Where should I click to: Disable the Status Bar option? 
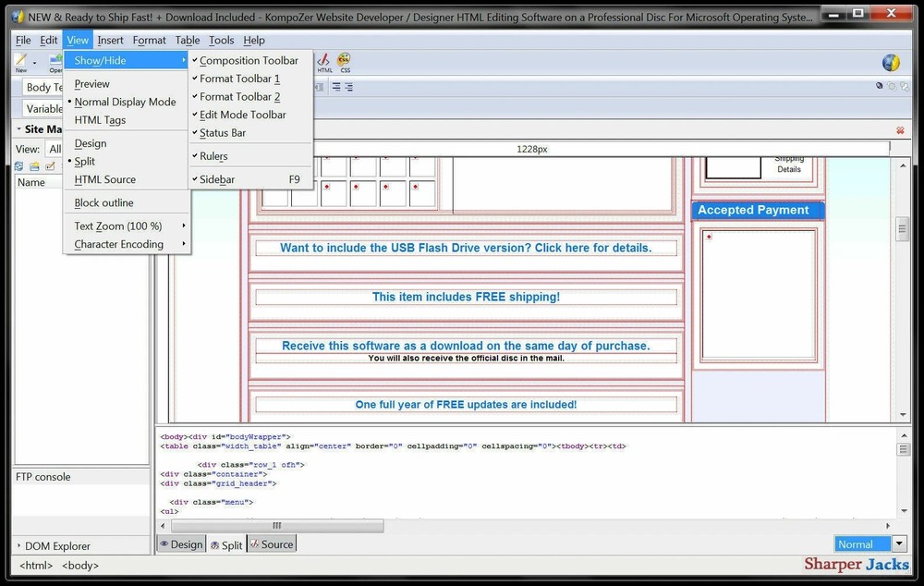(x=223, y=132)
